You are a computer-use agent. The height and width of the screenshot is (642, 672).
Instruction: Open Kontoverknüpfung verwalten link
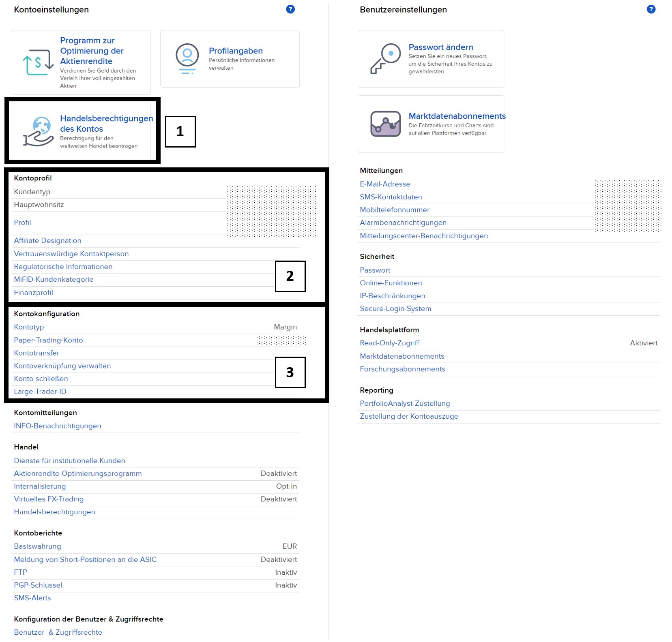62,366
